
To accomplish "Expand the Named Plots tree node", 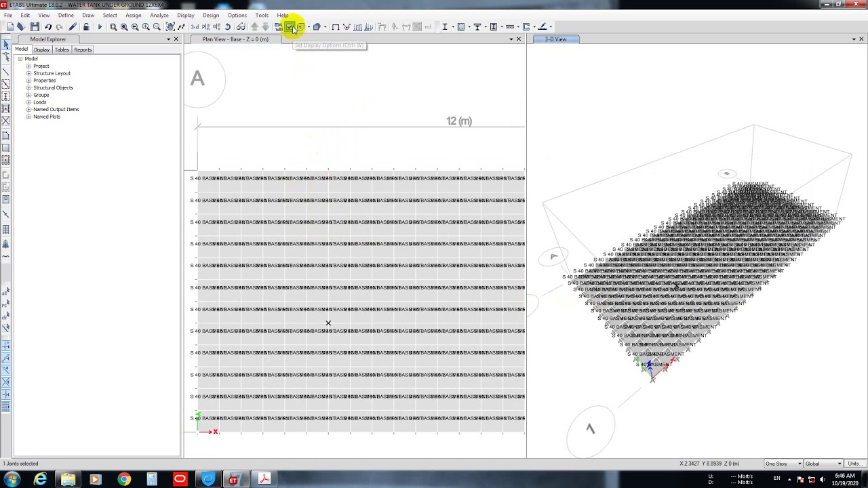I will point(28,117).
